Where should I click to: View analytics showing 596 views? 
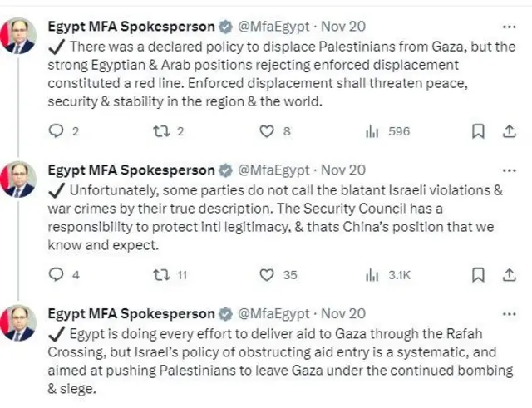click(x=372, y=131)
